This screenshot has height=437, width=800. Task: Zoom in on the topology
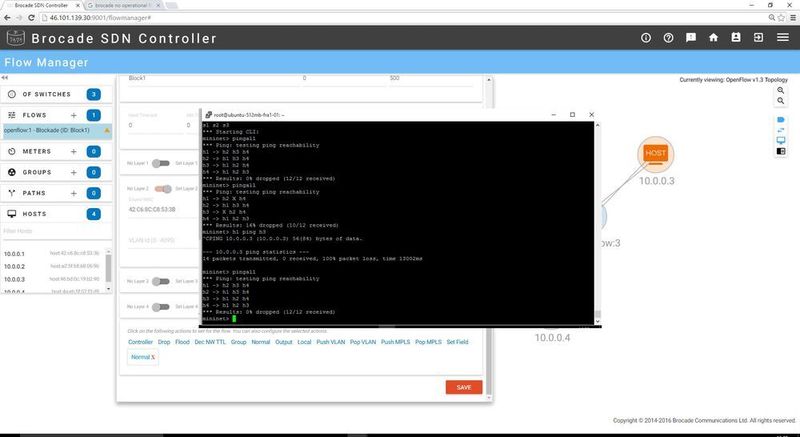tap(781, 90)
